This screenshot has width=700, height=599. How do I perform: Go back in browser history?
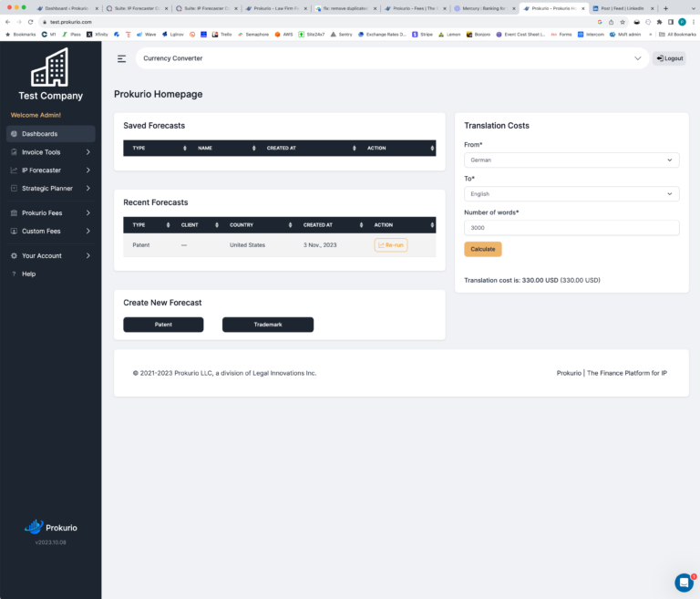[x=7, y=22]
